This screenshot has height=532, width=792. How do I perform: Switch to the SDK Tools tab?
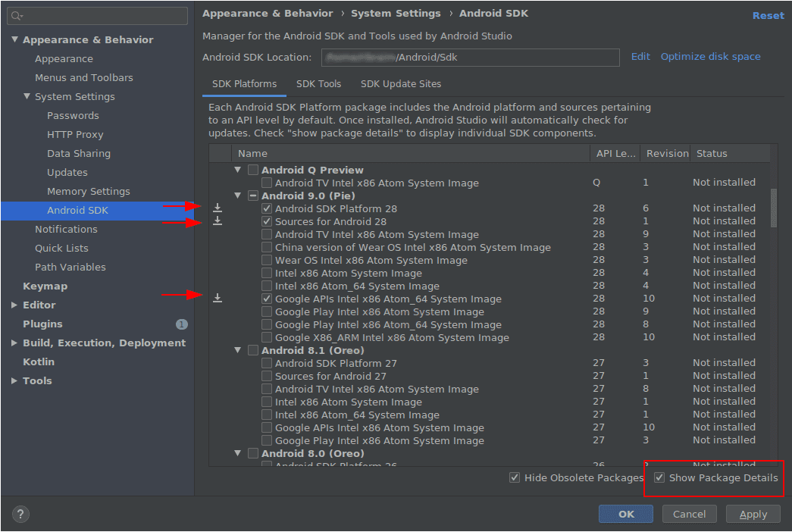click(318, 84)
